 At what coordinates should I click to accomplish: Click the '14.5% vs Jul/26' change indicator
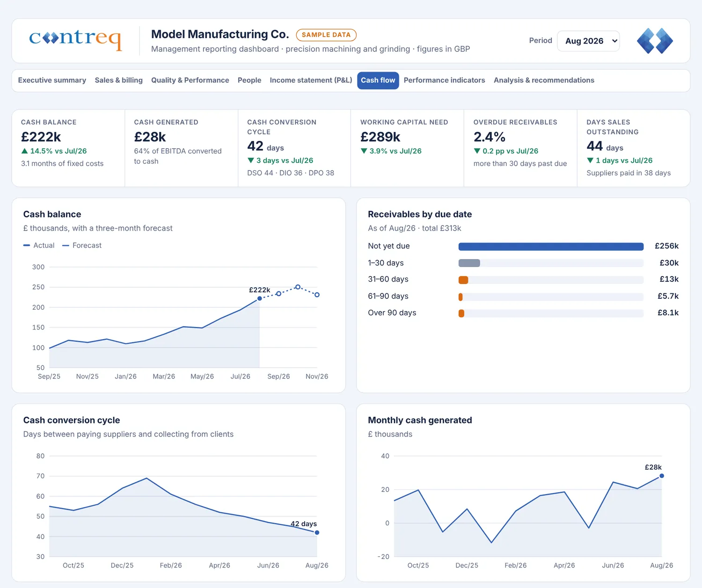[x=54, y=151]
